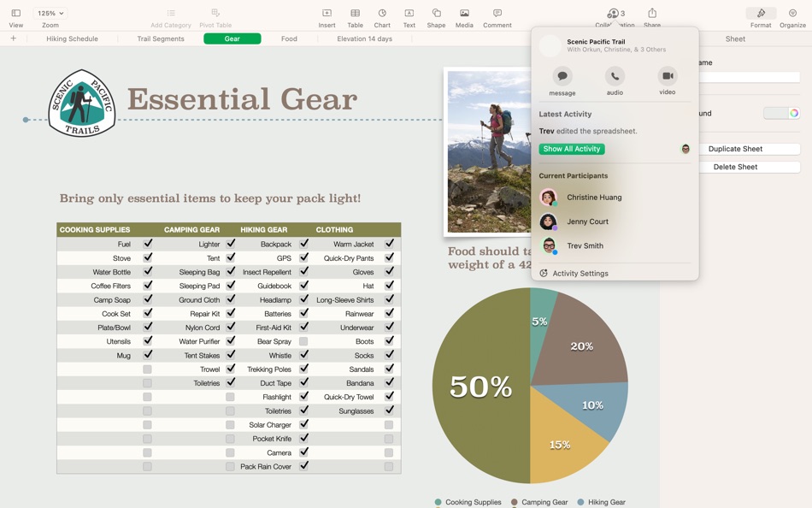The image size is (812, 508).
Task: Insert a Chart using the toolbar
Action: click(x=382, y=18)
